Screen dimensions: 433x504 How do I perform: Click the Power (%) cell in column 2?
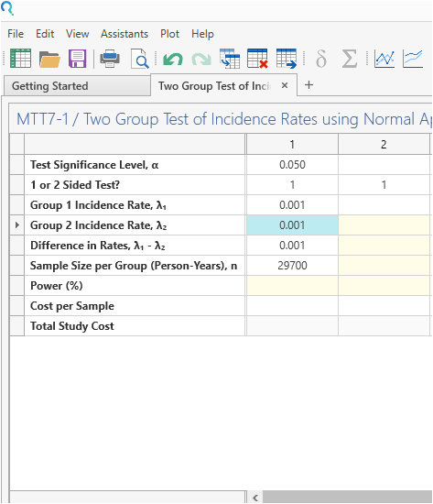coord(384,286)
